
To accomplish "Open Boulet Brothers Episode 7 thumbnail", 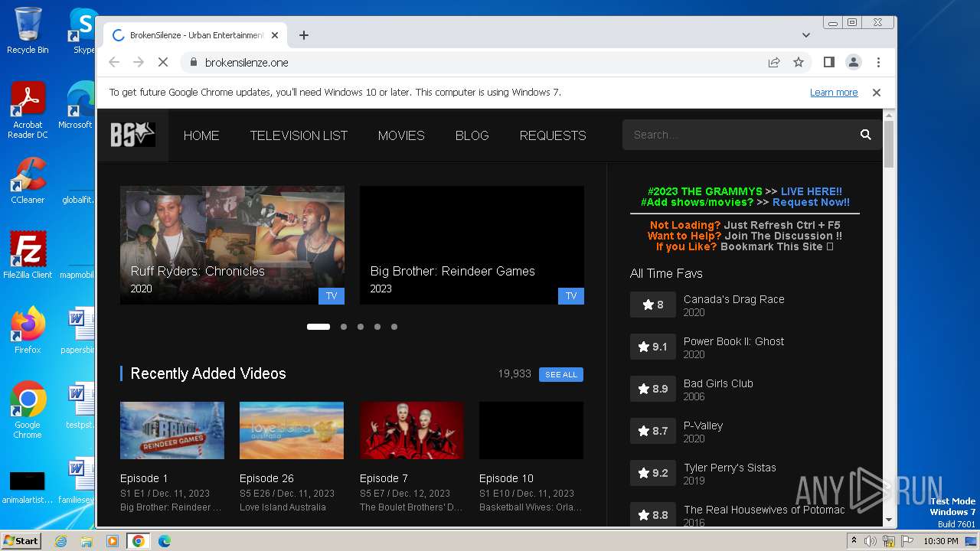I will click(412, 430).
